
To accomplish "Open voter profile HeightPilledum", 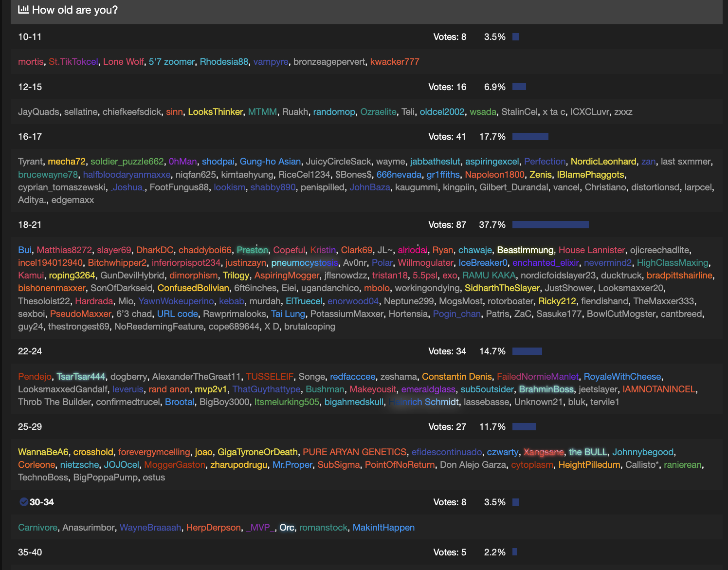I will click(x=589, y=465).
